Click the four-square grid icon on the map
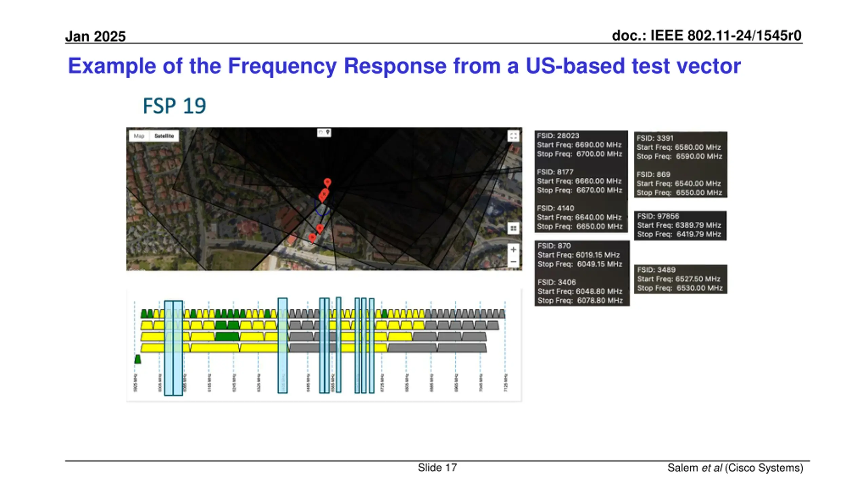Image resolution: width=868 pixels, height=488 pixels. pos(513,228)
